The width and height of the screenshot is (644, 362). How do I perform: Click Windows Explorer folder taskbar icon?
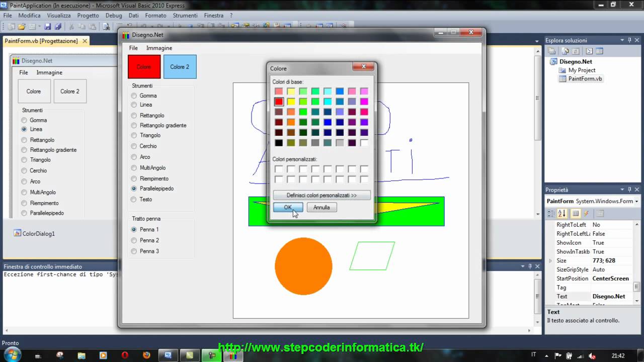point(82,355)
